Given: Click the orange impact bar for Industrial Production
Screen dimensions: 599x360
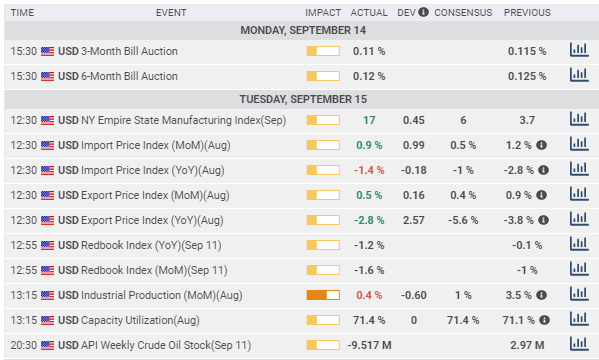Looking at the screenshot, I should 323,295.
